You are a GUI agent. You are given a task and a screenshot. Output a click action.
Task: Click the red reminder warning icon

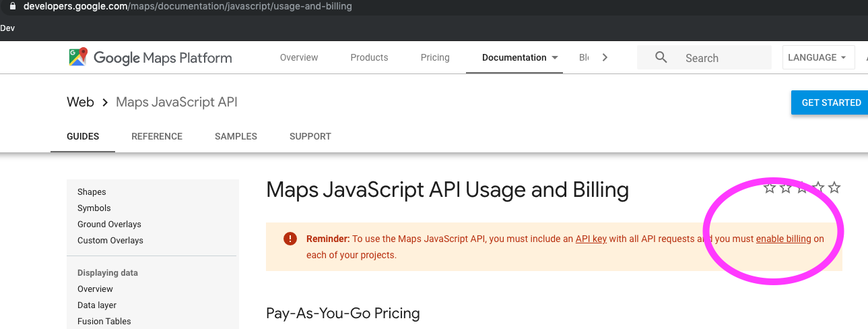coord(290,239)
